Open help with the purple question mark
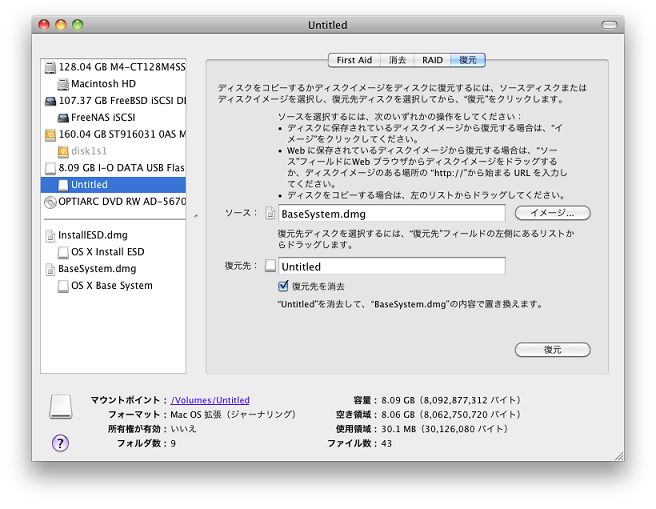656x509 pixels. click(60, 443)
